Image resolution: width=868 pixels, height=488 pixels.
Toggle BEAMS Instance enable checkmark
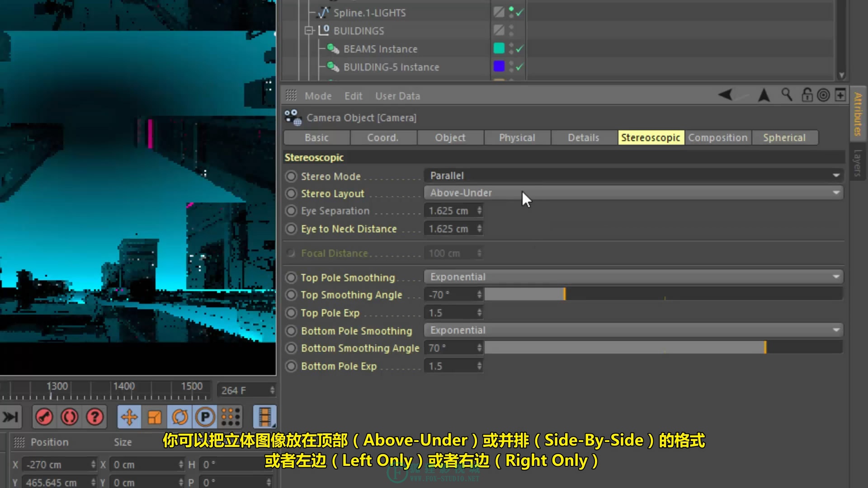click(519, 49)
